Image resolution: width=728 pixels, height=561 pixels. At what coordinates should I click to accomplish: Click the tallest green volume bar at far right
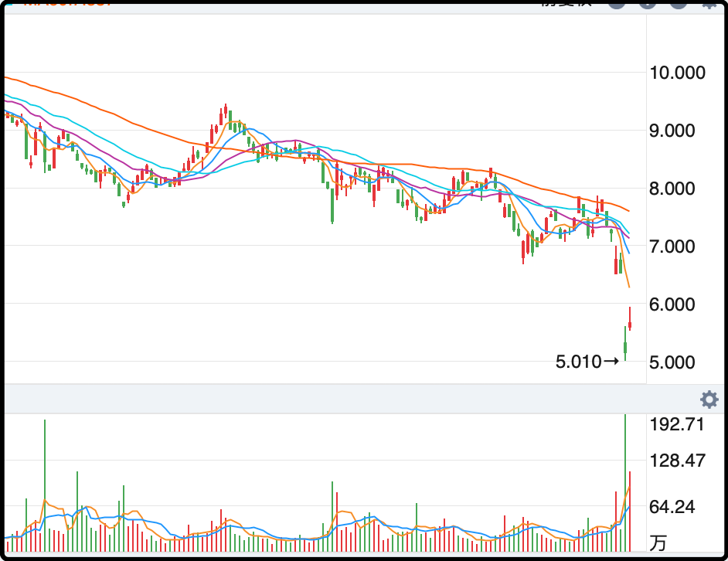pyautogui.click(x=624, y=479)
